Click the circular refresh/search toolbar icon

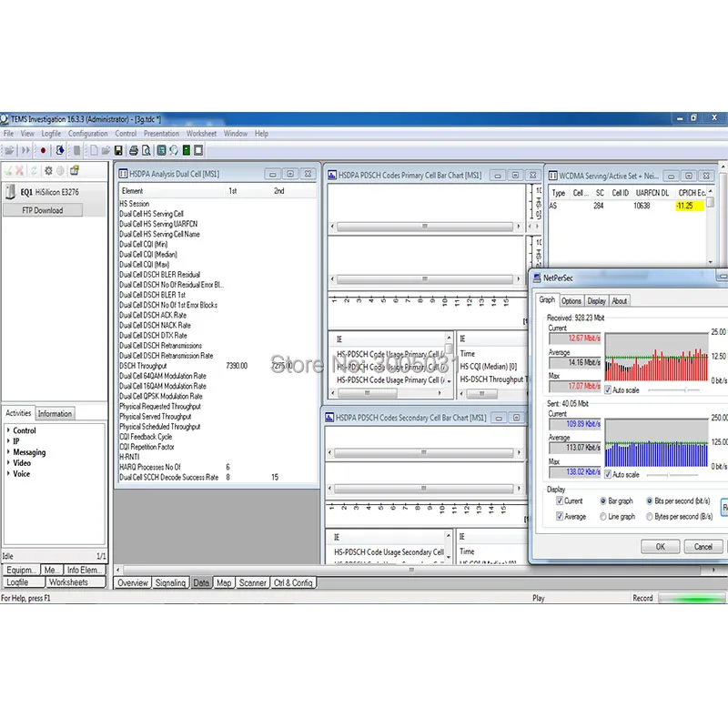[x=174, y=150]
